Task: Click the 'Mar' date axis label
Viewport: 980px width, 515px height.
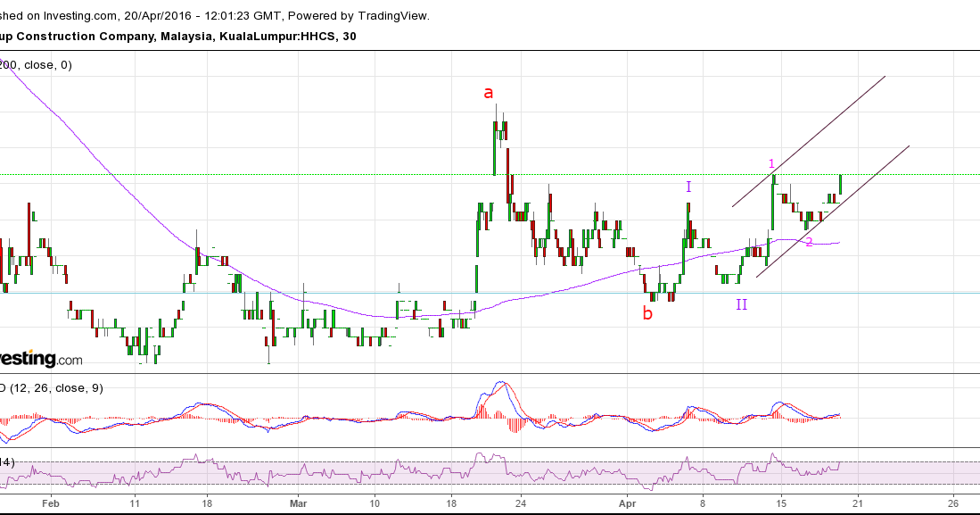Action: [x=299, y=503]
